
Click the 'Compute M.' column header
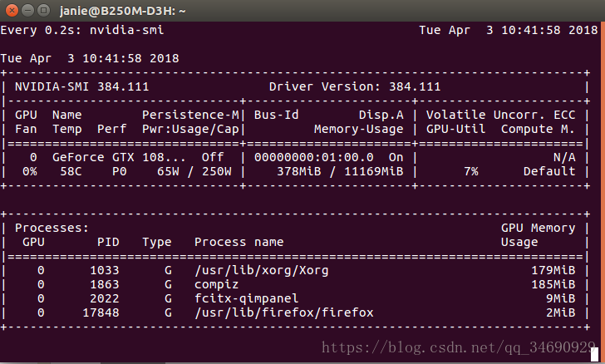tap(538, 129)
